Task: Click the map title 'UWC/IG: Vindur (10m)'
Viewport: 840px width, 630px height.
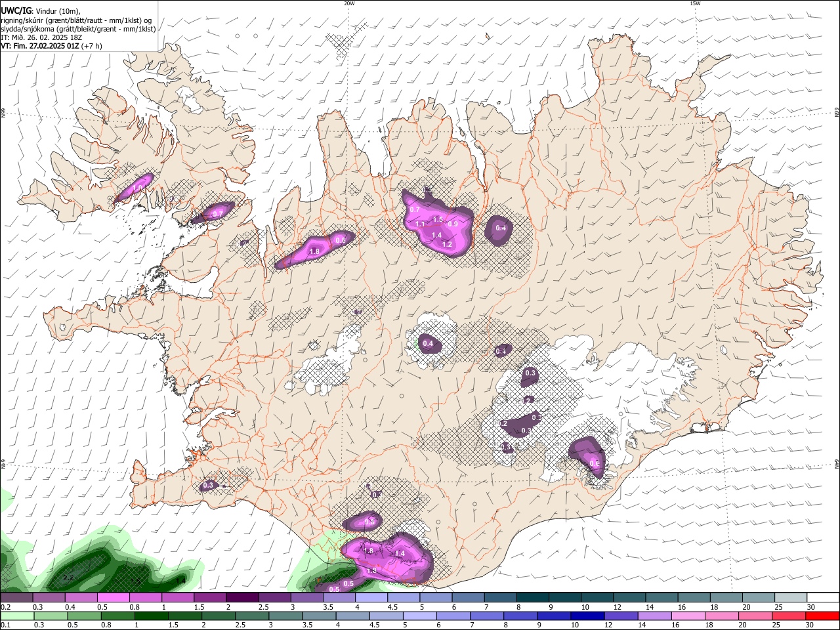Action: pos(40,11)
